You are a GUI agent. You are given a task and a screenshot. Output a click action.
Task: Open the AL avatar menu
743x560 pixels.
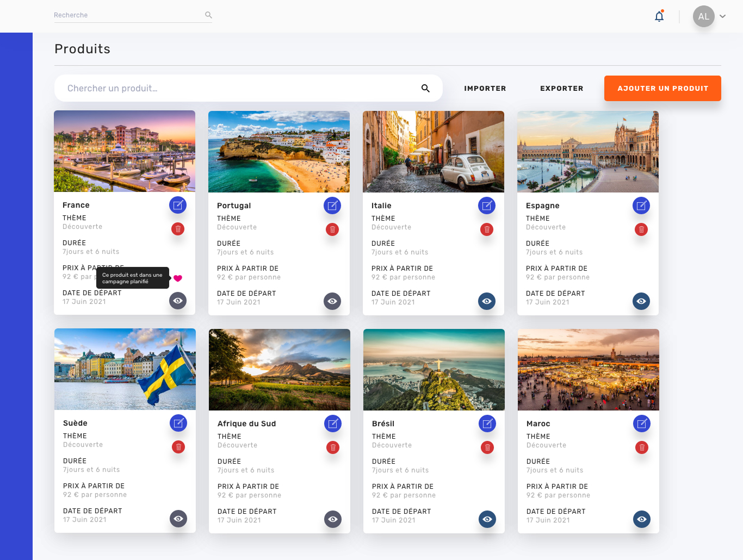pos(703,16)
